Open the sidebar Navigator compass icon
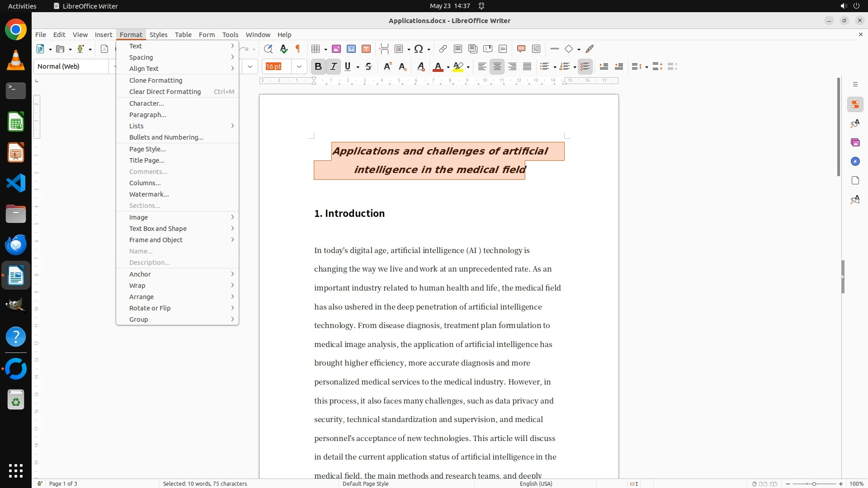The height and width of the screenshot is (488, 868). click(855, 162)
